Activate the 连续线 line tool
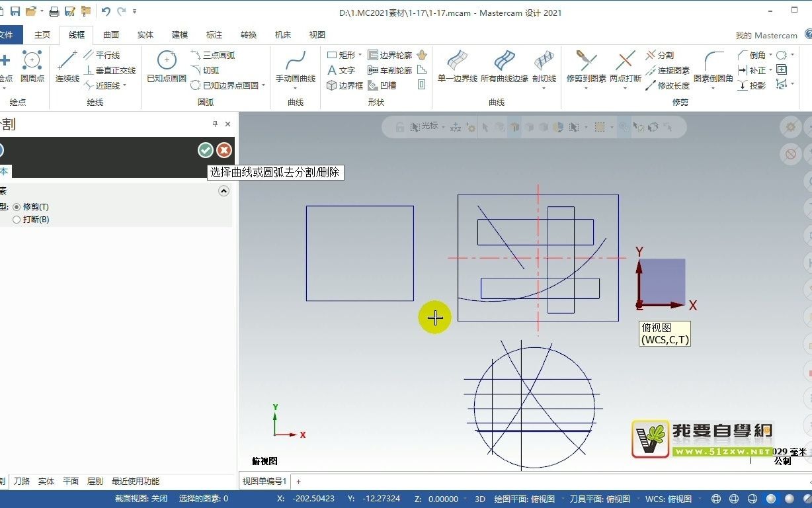Screen dimensions: 812x508 click(x=67, y=67)
